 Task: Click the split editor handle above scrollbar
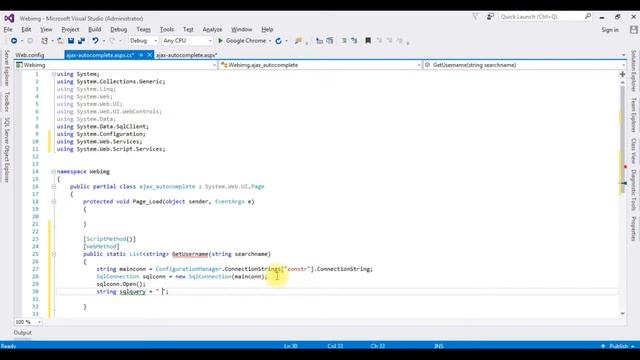622,74
